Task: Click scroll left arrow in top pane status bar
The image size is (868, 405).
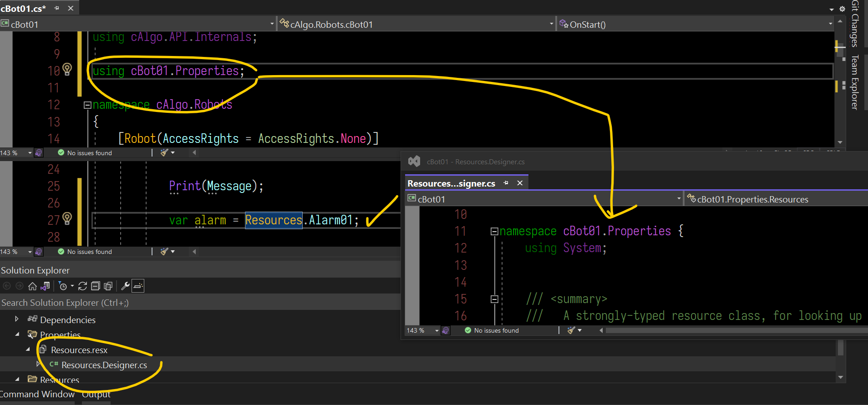Action: [194, 153]
